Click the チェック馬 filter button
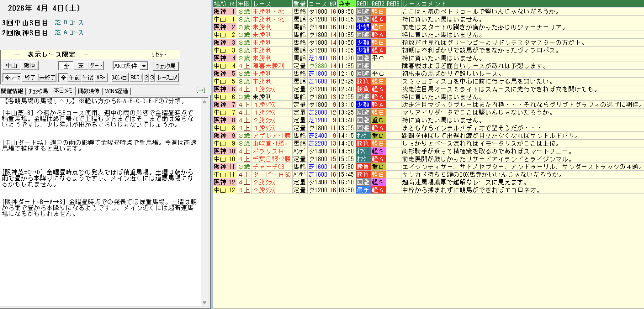 tap(166, 66)
